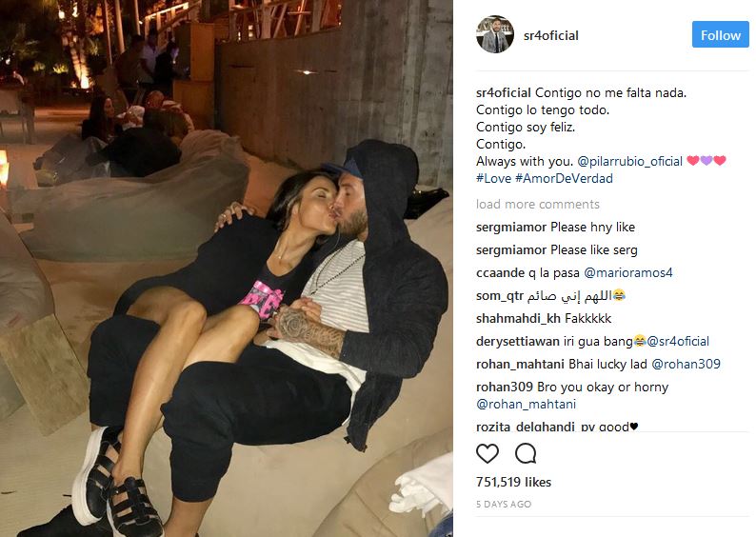Open the sr4oficial profile avatar
Screen dimensions: 756x537
(495, 34)
